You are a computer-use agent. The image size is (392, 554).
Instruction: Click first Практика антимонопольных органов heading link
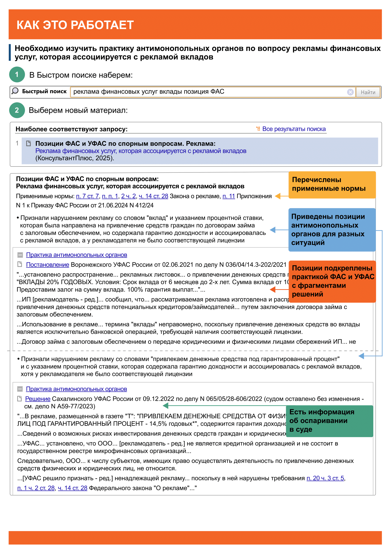coord(77,255)
